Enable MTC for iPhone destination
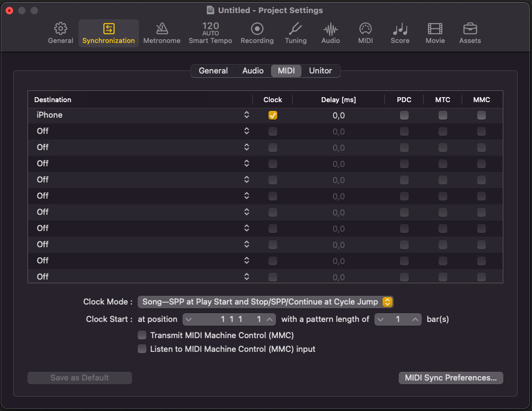Viewport: 532px width, 411px height. (x=443, y=115)
